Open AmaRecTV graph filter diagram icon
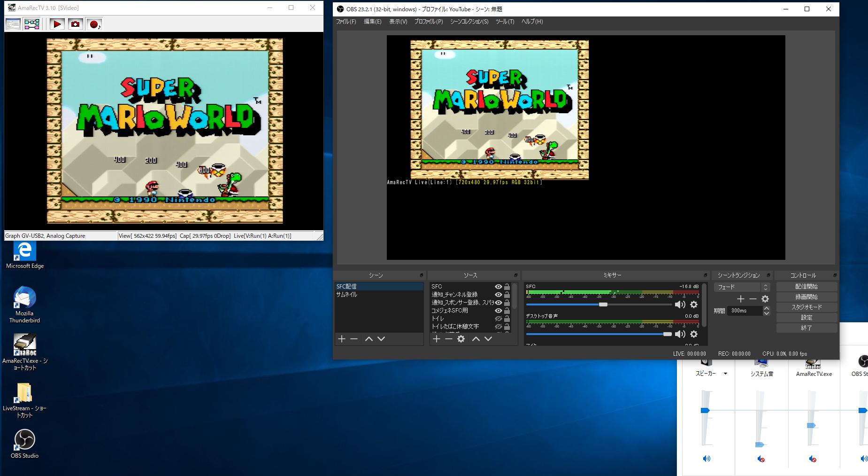868x476 pixels. coord(32,23)
